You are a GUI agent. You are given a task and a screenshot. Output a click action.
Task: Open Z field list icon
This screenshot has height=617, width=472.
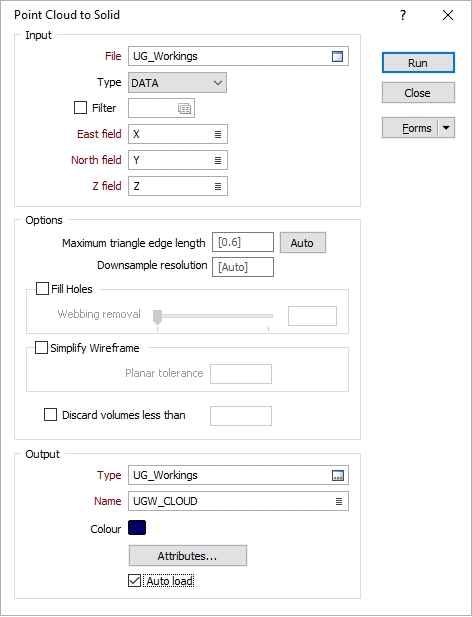(218, 187)
